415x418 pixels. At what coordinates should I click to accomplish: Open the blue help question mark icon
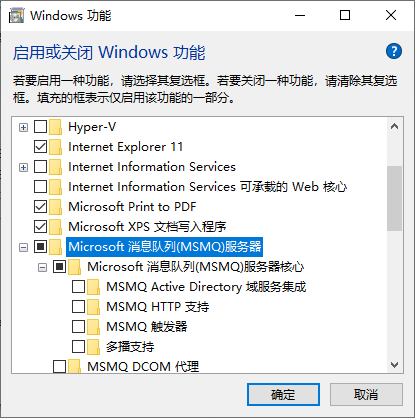[x=394, y=51]
